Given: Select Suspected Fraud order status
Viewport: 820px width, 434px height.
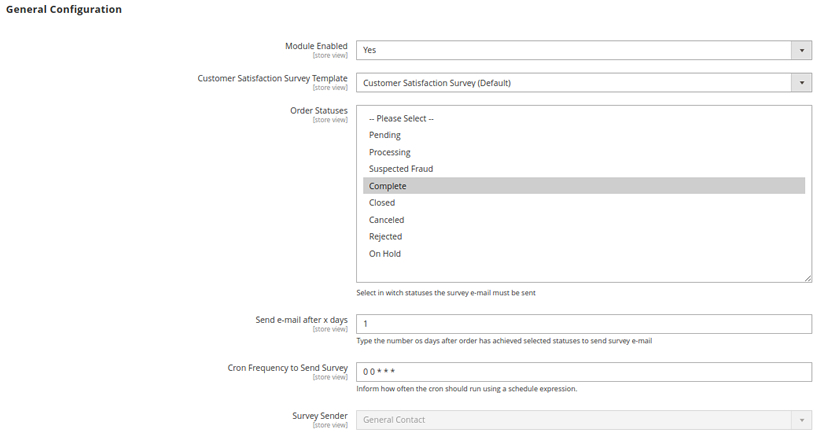Looking at the screenshot, I should pos(584,169).
